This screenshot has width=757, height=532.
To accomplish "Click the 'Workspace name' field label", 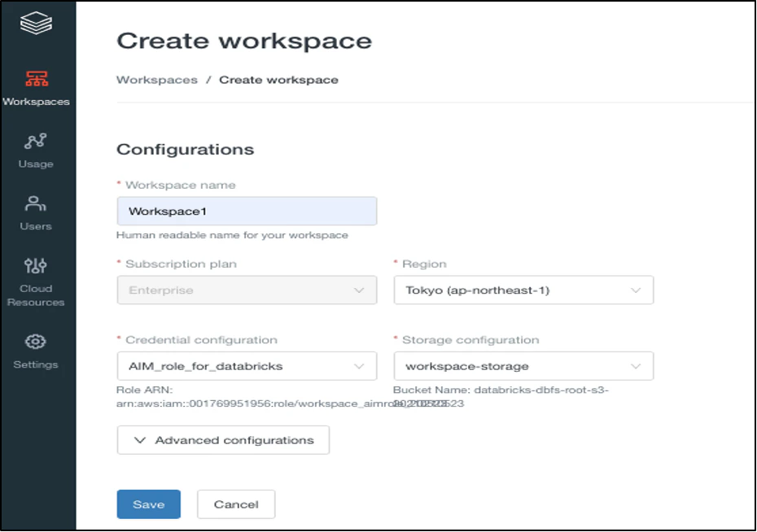I will (181, 185).
